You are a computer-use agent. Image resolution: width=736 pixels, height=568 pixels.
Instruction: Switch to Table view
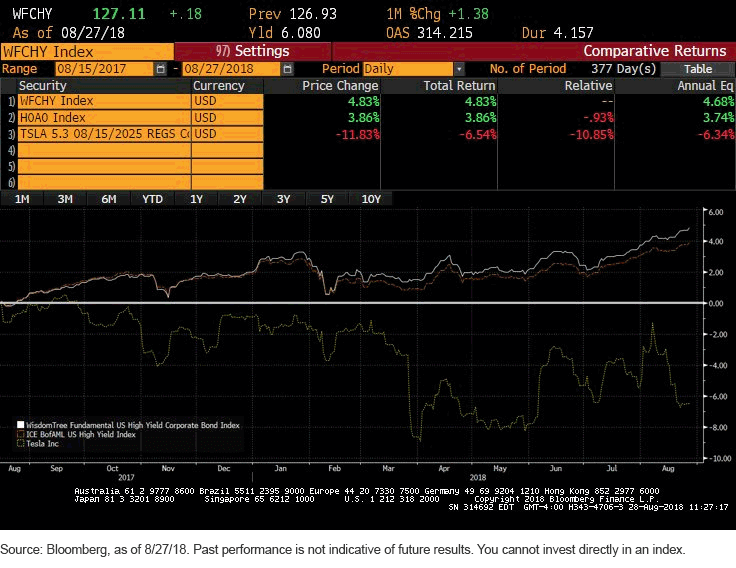coord(698,69)
